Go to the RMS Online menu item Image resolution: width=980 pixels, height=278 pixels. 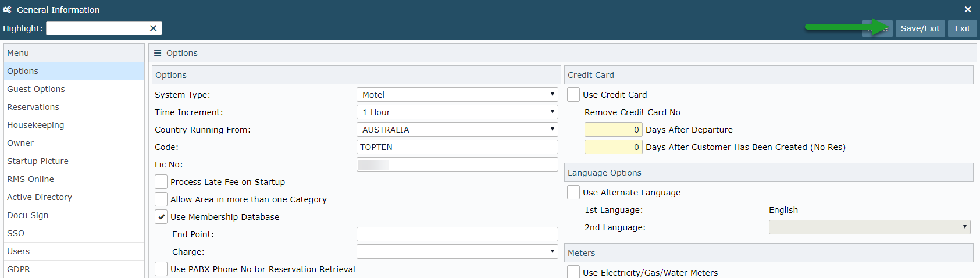30,179
